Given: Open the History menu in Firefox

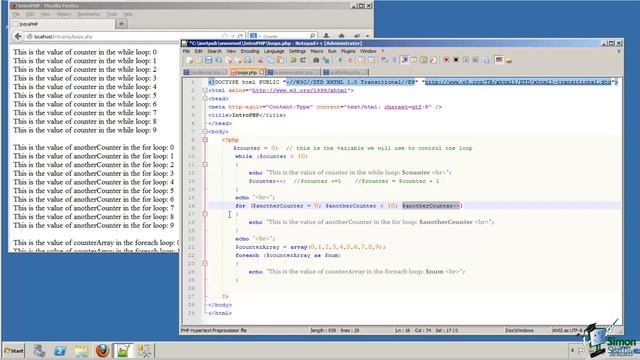Looking at the screenshot, I should 64,14.
